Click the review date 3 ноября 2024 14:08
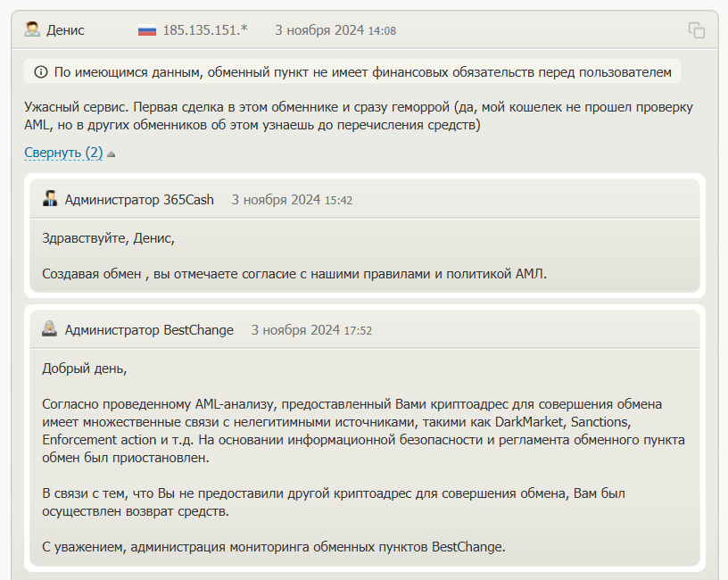 335,30
